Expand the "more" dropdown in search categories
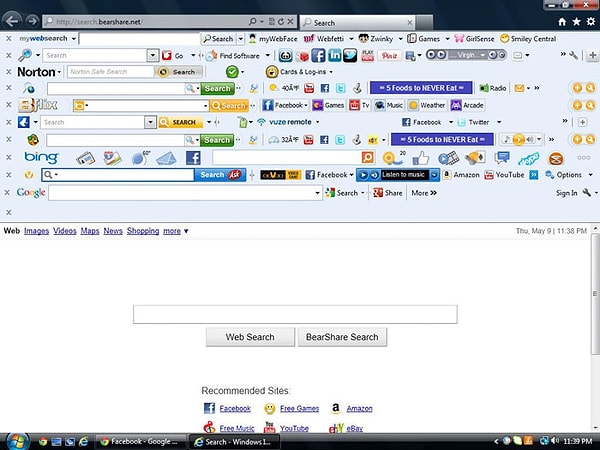 pyautogui.click(x=176, y=231)
